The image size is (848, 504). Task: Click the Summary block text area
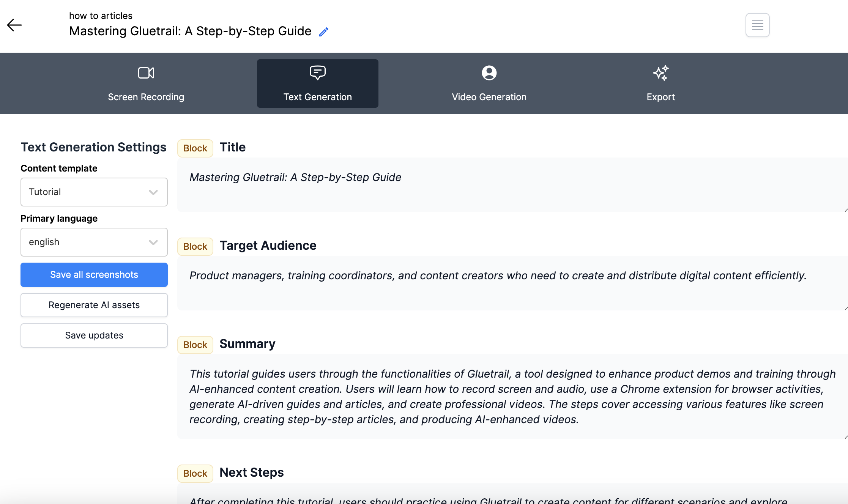pyautogui.click(x=512, y=397)
